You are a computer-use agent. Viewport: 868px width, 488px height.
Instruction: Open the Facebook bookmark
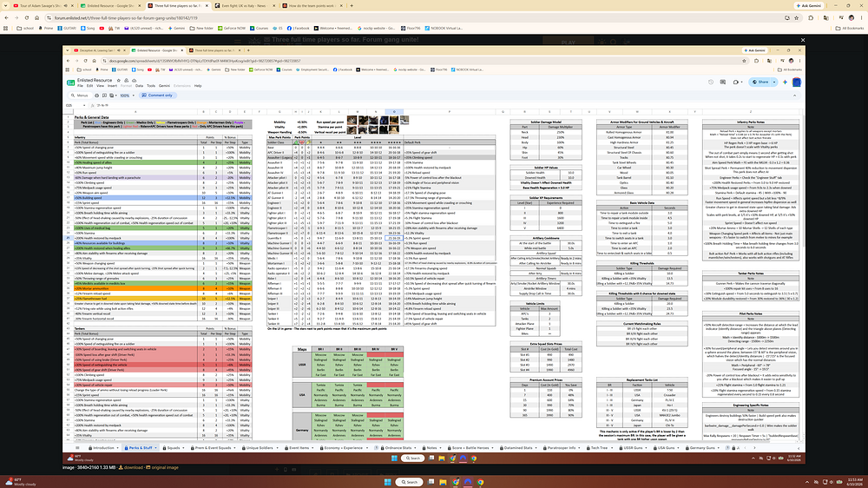coord(299,28)
